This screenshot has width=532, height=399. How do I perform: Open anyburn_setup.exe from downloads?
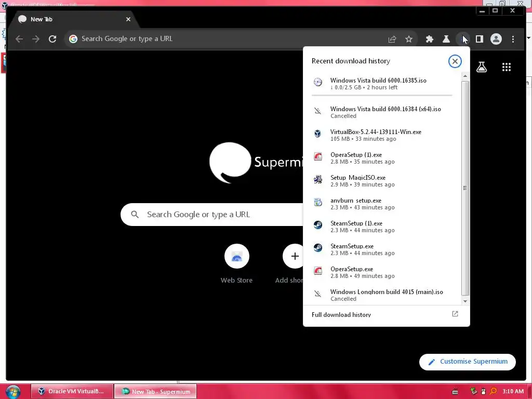[x=382, y=204]
